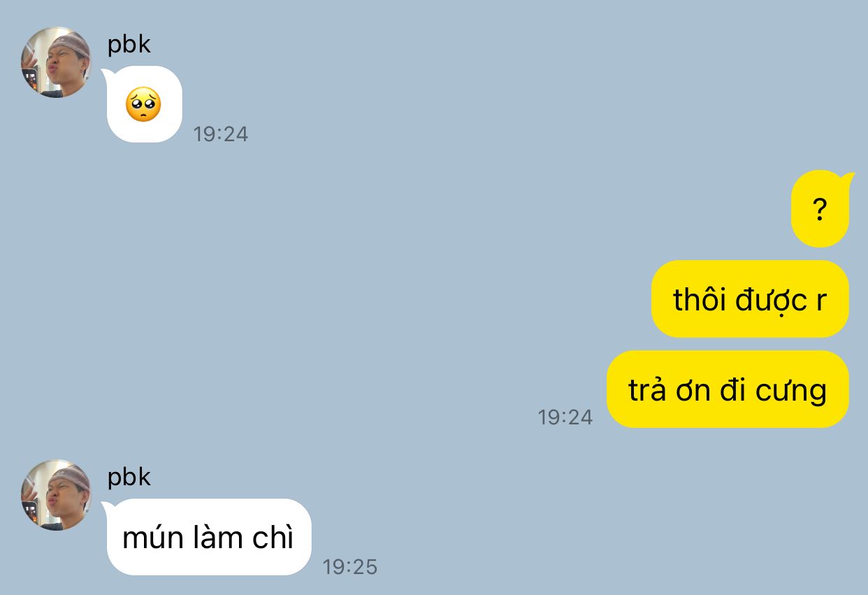Click the pbk name above the emoji bubble
Image resolution: width=868 pixels, height=595 pixels.
[129, 44]
